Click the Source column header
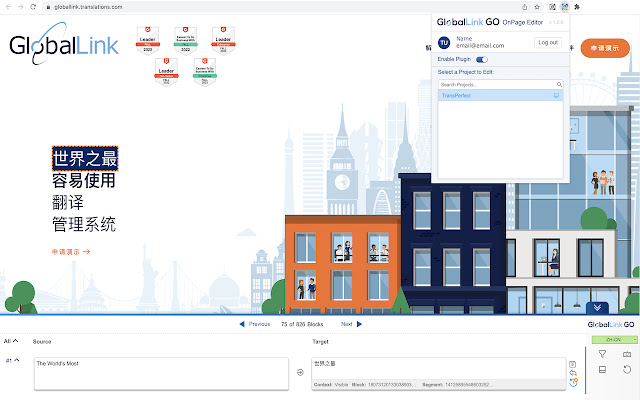 42,342
